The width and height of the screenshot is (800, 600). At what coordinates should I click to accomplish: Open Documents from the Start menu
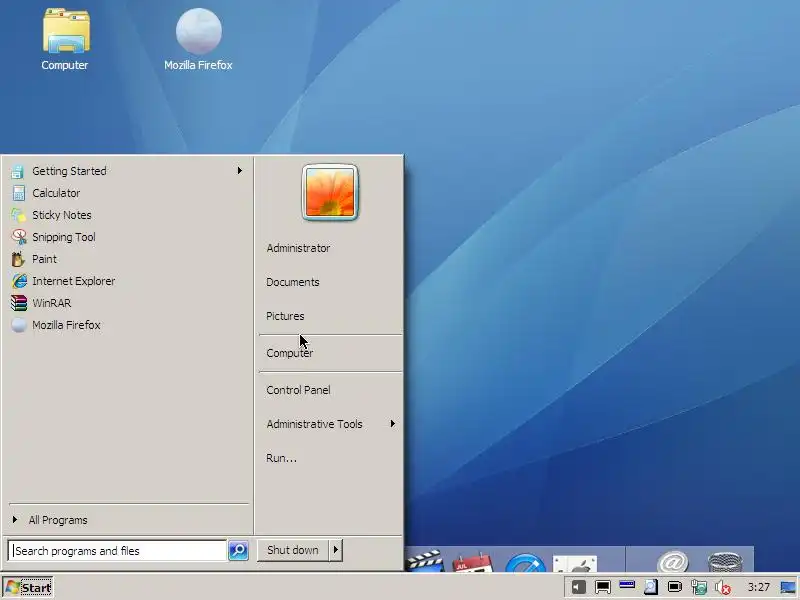pos(293,282)
